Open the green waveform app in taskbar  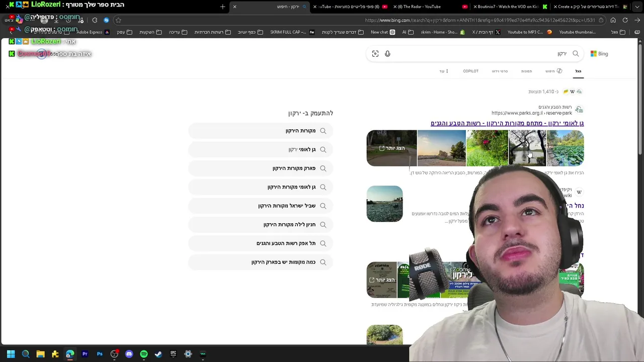[x=203, y=354]
